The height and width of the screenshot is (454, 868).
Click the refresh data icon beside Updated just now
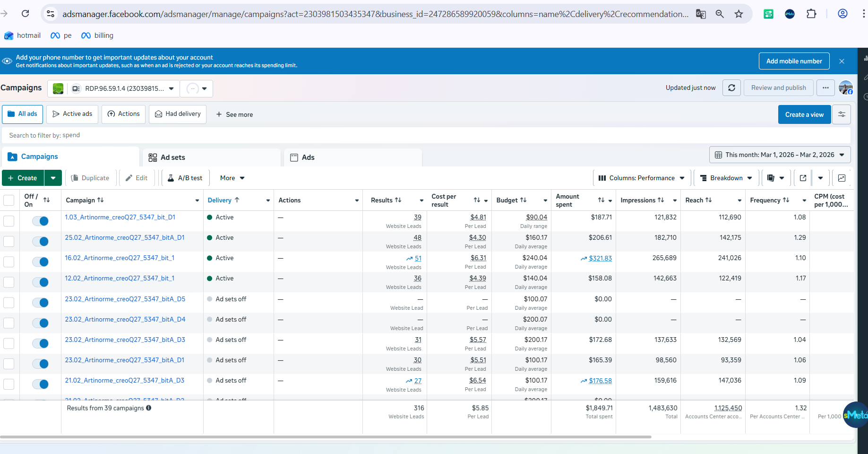(x=731, y=88)
